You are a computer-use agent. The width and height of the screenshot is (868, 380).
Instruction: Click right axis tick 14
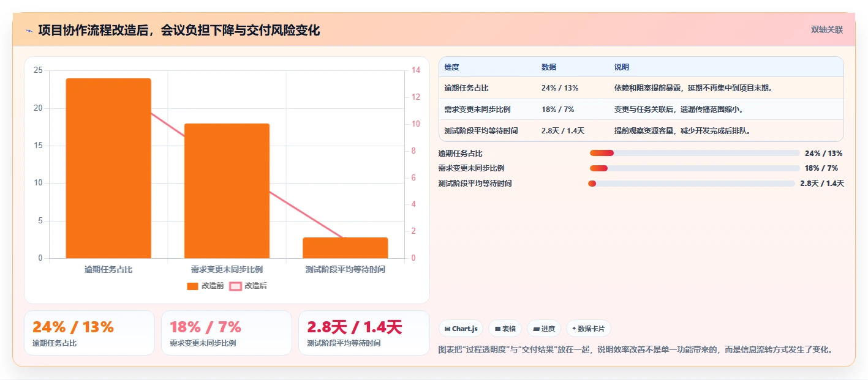point(415,70)
